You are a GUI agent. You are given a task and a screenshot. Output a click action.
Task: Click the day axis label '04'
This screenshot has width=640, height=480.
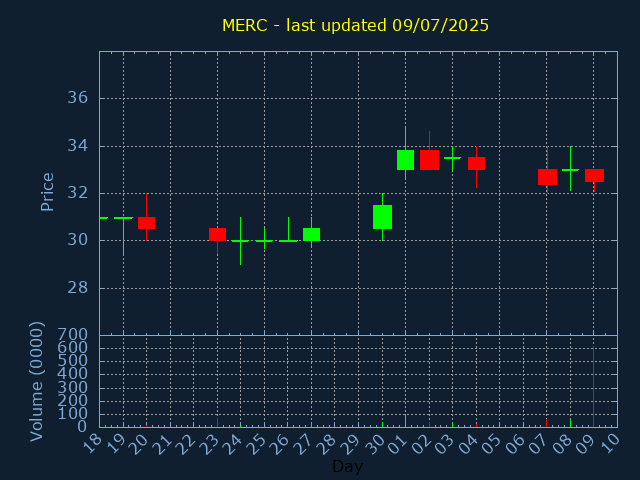click(469, 444)
